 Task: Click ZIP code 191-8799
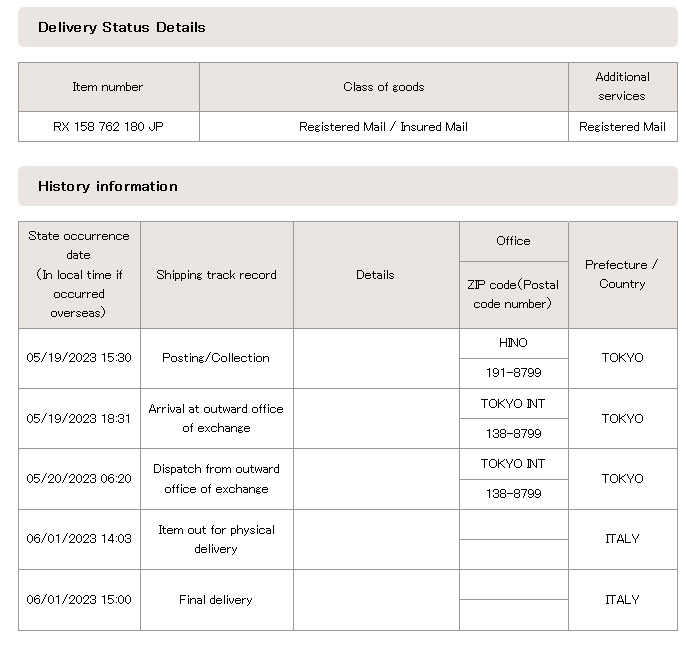coord(513,373)
